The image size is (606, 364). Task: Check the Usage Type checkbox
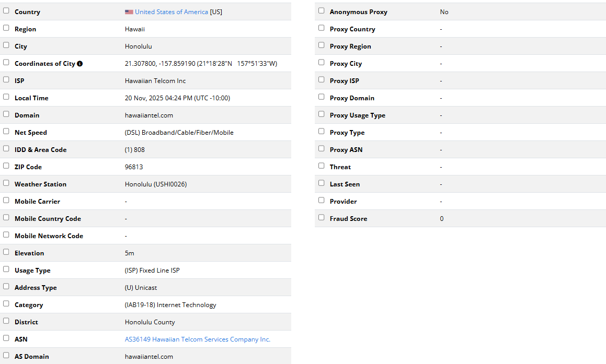click(x=6, y=269)
